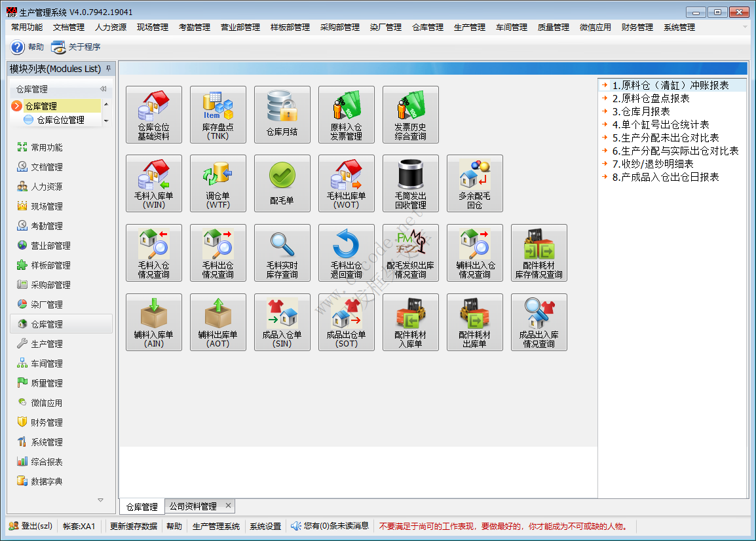The width and height of the screenshot is (756, 541).
Task: Open 辅料出入仓情况查询 icon
Action: 474,253
